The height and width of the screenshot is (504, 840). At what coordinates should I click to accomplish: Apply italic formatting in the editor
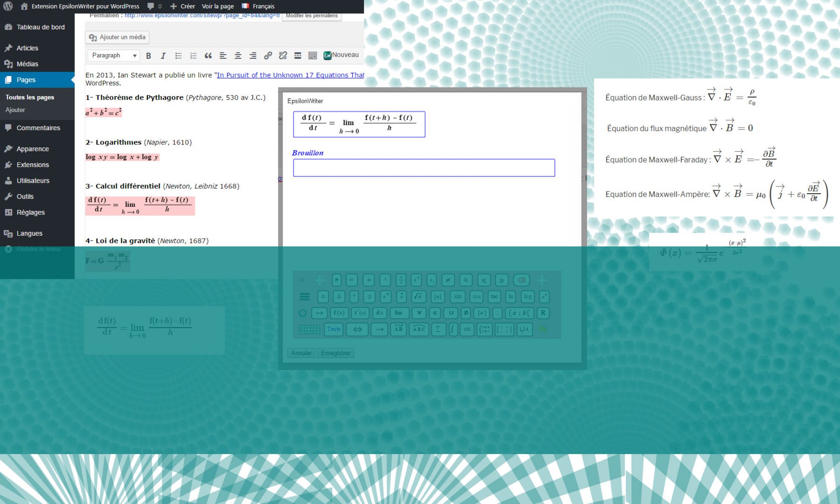point(163,55)
